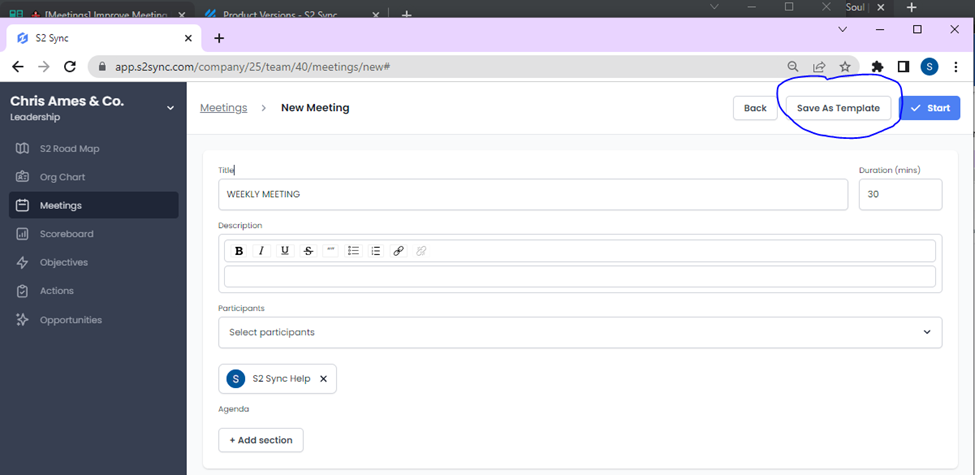Reload the current page
This screenshot has width=975, height=475.
(70, 67)
